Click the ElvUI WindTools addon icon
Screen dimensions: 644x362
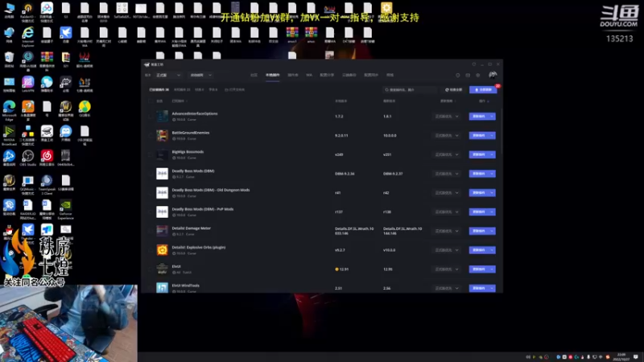[162, 287]
